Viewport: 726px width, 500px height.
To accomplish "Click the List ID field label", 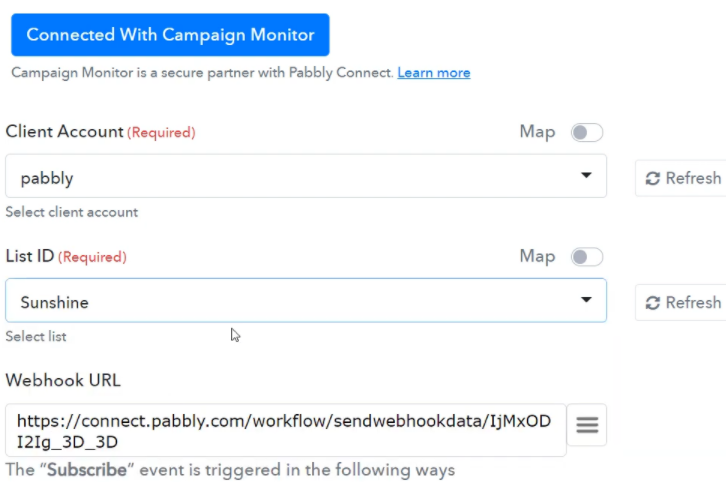I will 30,257.
